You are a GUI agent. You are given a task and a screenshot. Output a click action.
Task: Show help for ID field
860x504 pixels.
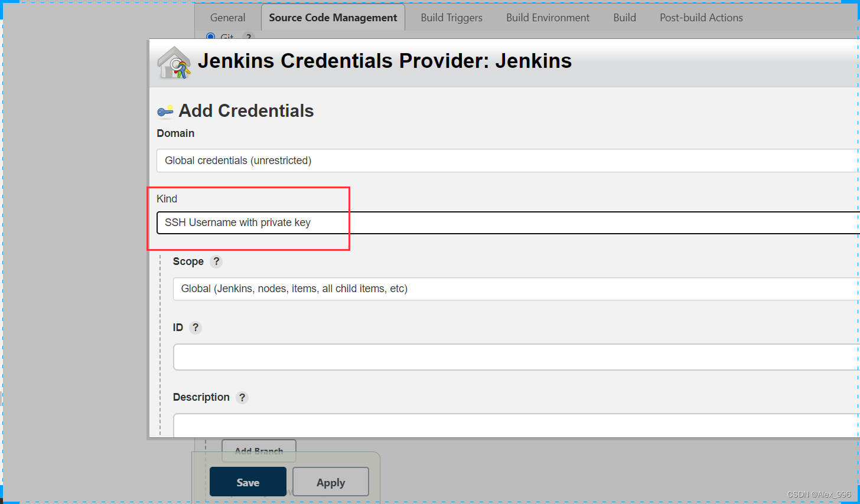pos(196,328)
